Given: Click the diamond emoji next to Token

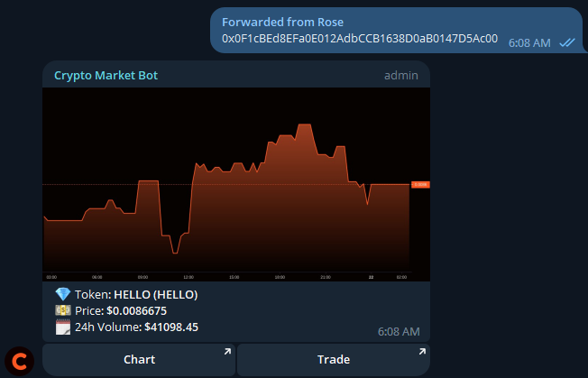Looking at the screenshot, I should 62,294.
